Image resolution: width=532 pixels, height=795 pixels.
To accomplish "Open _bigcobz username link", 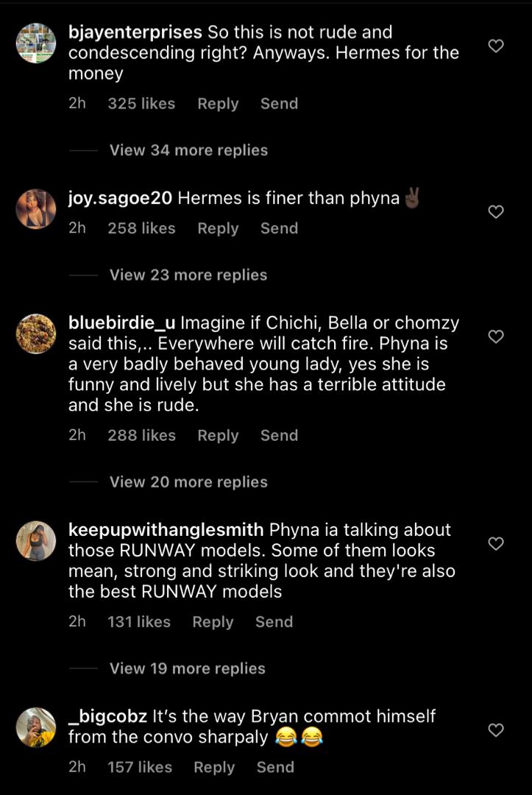I will pos(108,716).
